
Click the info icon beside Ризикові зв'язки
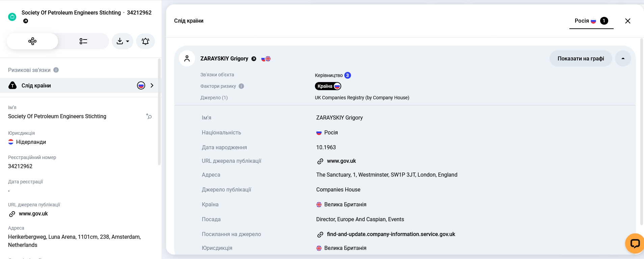[56, 70]
